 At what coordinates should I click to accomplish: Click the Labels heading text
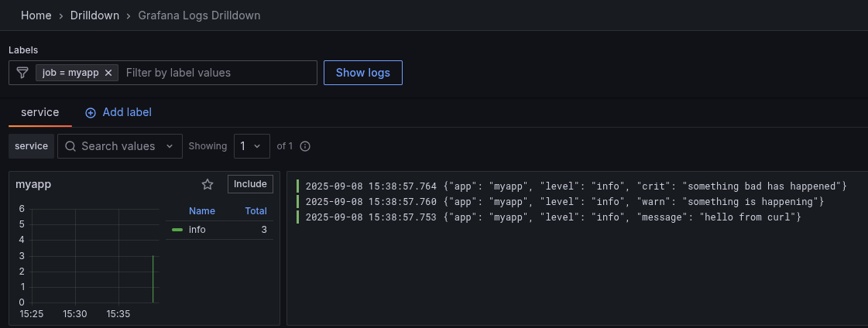(x=23, y=50)
